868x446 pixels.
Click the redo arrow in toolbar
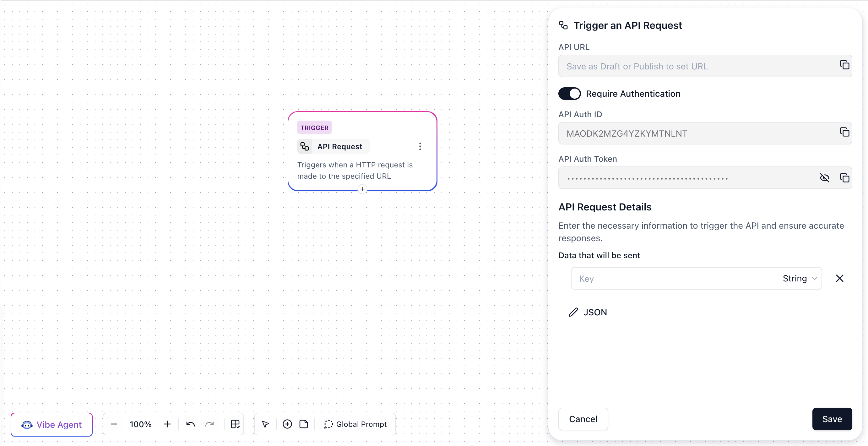[x=209, y=424]
